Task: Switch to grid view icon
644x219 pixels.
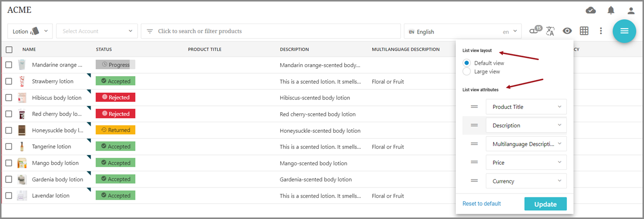Action: (584, 31)
